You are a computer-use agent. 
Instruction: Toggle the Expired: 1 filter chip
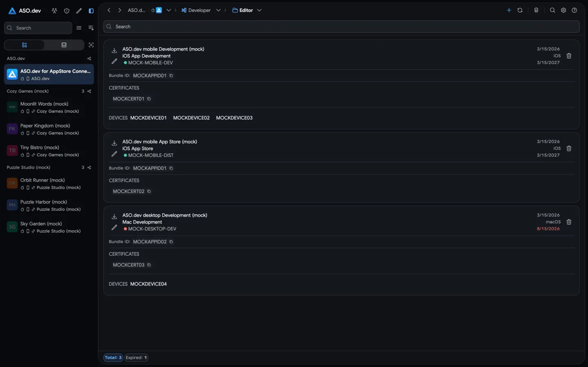pos(136,358)
